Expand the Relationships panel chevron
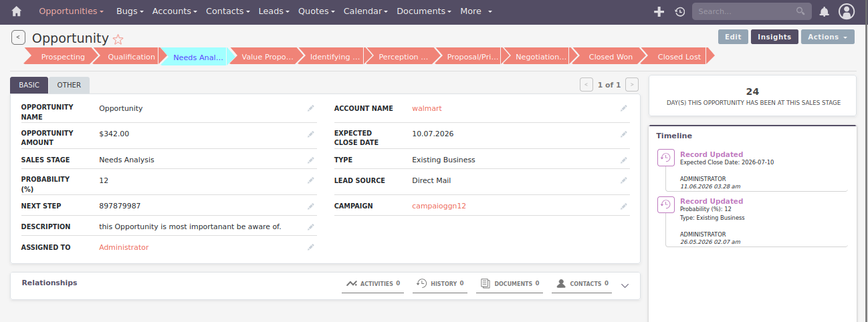This screenshot has height=322, width=868. tap(625, 286)
